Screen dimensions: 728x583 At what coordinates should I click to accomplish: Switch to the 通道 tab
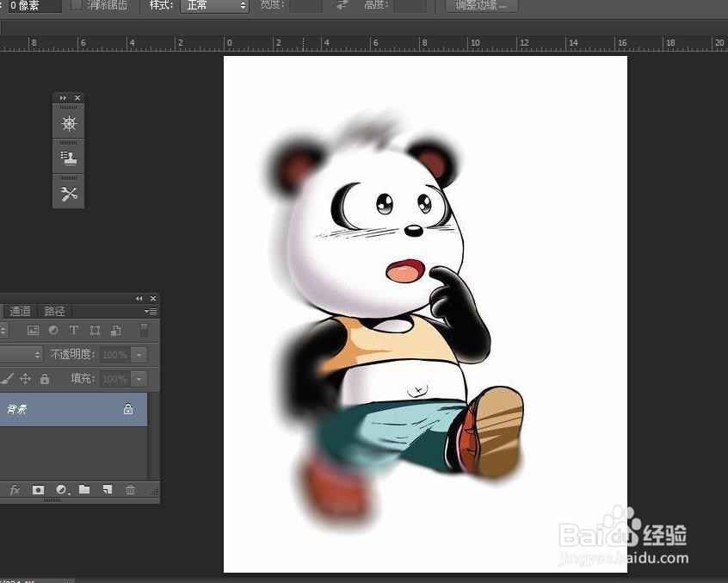(20, 311)
